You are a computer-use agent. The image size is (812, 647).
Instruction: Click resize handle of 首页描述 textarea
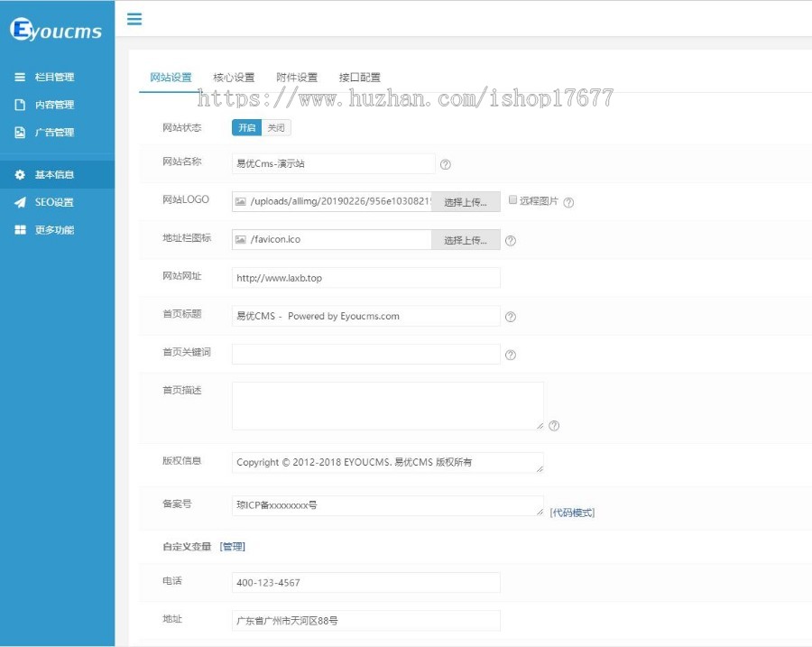[x=540, y=426]
